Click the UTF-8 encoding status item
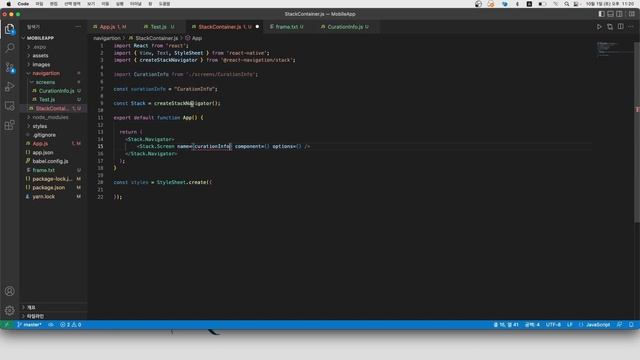This screenshot has height=360, width=640. coord(553,324)
